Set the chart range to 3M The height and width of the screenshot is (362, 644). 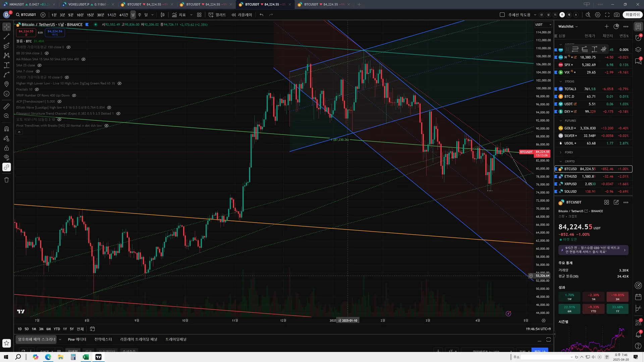coord(41,329)
